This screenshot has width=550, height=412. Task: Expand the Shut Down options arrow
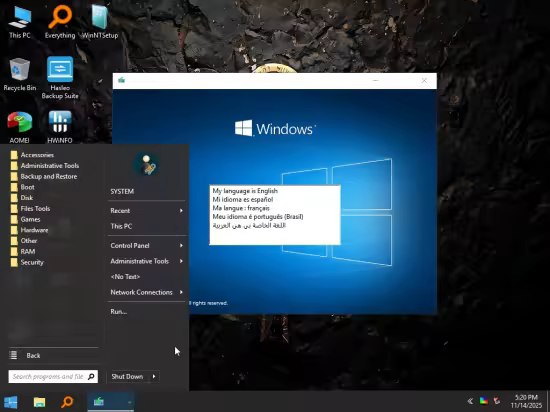(x=154, y=377)
